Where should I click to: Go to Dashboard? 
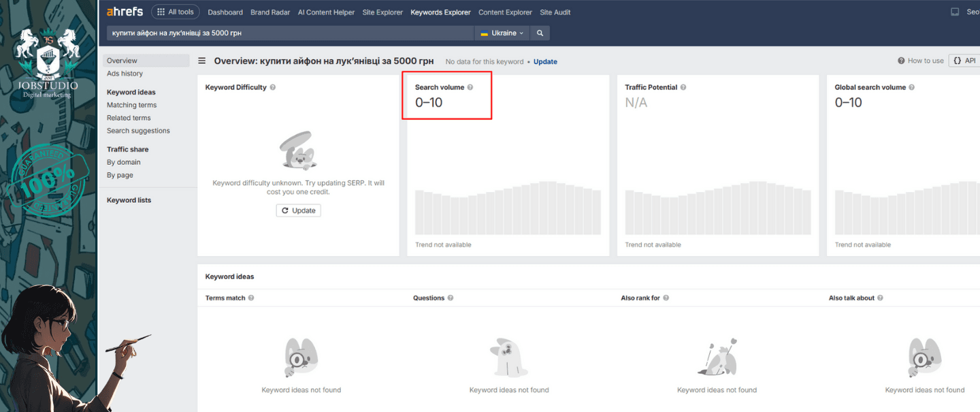point(225,12)
